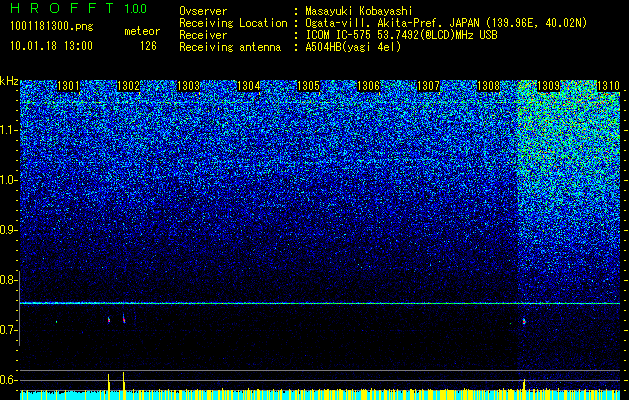Click the 1309 time marker

pyautogui.click(x=548, y=86)
